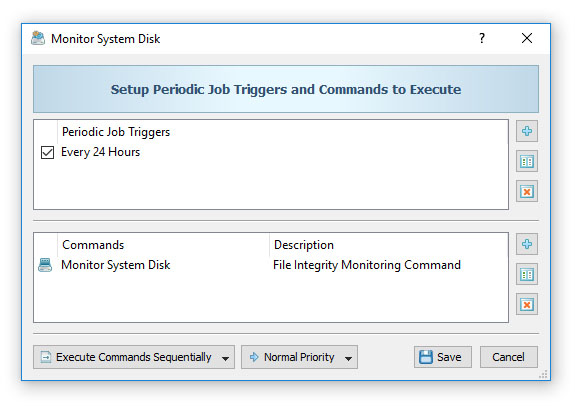Image resolution: width=575 pixels, height=406 pixels.
Task: Cancel the dialog without saving
Action: pos(509,357)
